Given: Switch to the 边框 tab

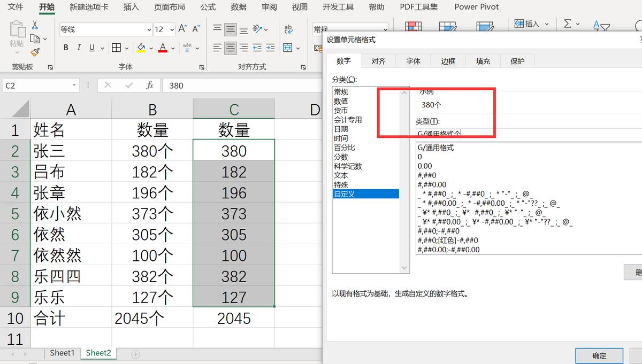Looking at the screenshot, I should (x=448, y=60).
